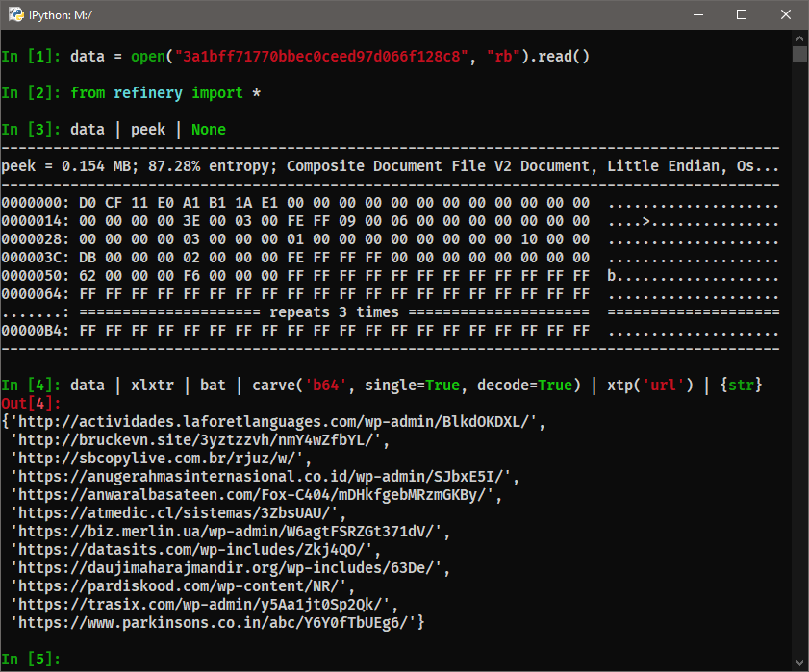Click the {str} token ending In [4]

pos(741,386)
